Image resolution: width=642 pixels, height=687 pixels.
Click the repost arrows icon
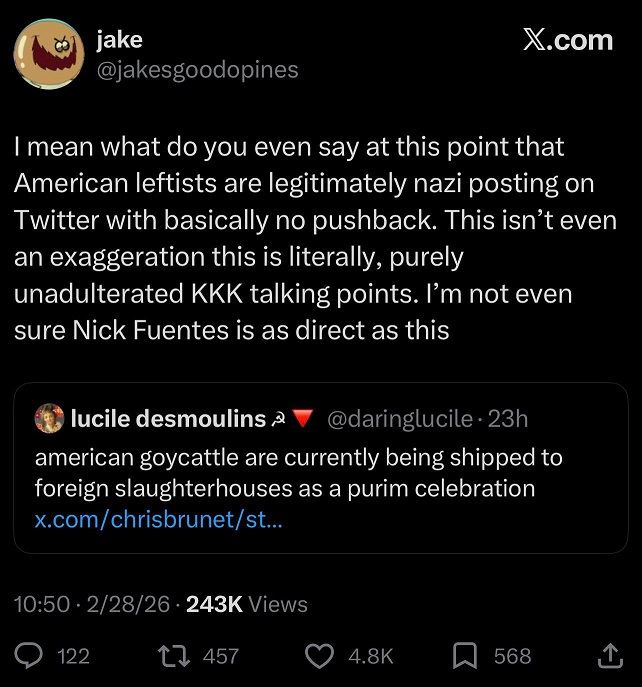coord(174,656)
